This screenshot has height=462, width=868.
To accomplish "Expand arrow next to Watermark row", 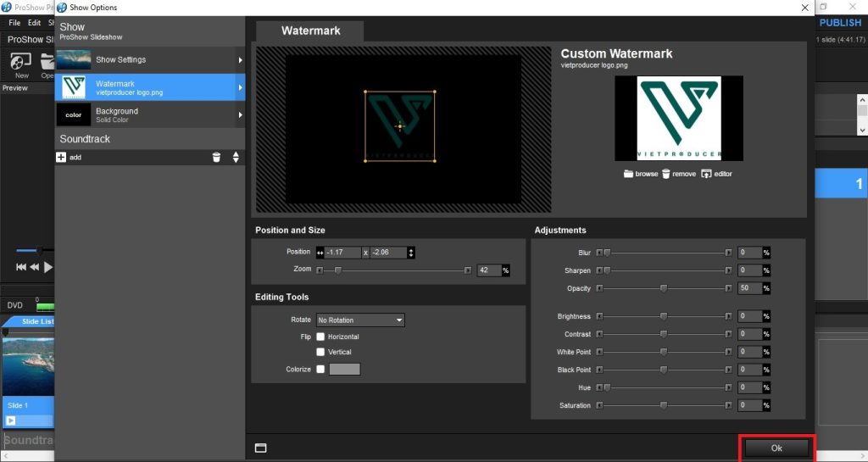I will tap(240, 87).
